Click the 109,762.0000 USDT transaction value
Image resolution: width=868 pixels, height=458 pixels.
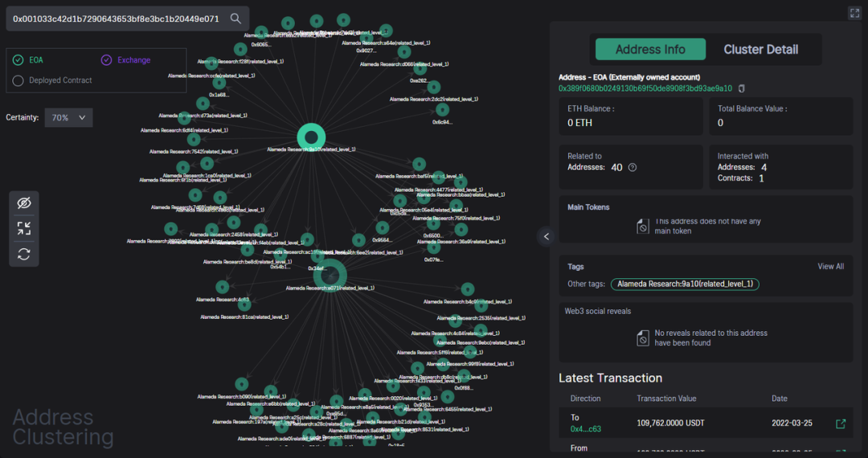(670, 423)
